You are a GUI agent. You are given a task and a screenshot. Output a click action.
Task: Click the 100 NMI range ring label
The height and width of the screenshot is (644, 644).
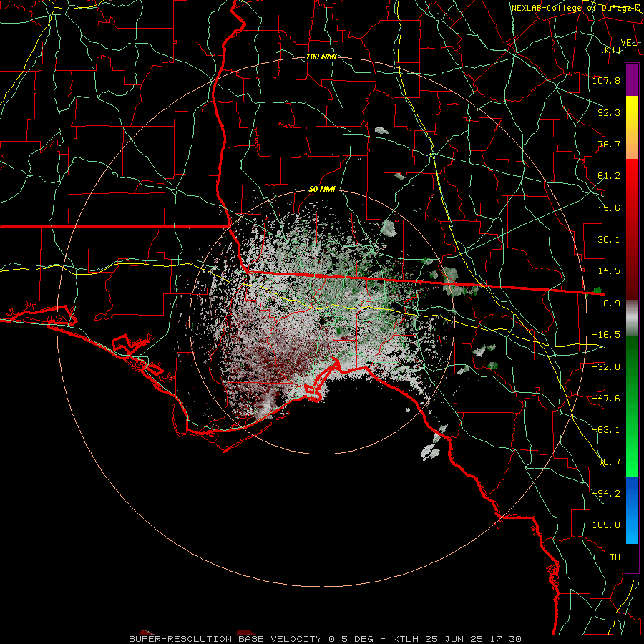coord(321,57)
